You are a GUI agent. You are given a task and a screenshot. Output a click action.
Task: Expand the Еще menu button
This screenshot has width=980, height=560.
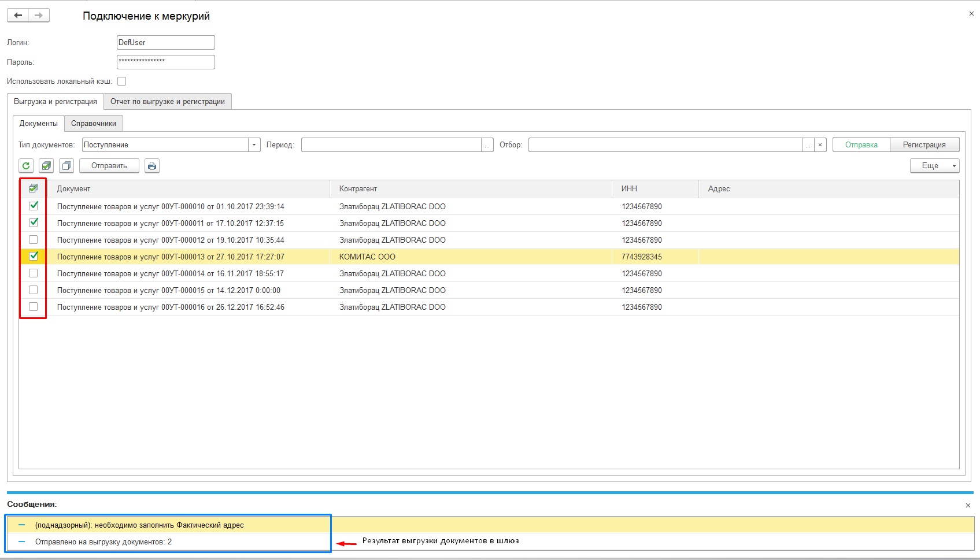tap(934, 166)
